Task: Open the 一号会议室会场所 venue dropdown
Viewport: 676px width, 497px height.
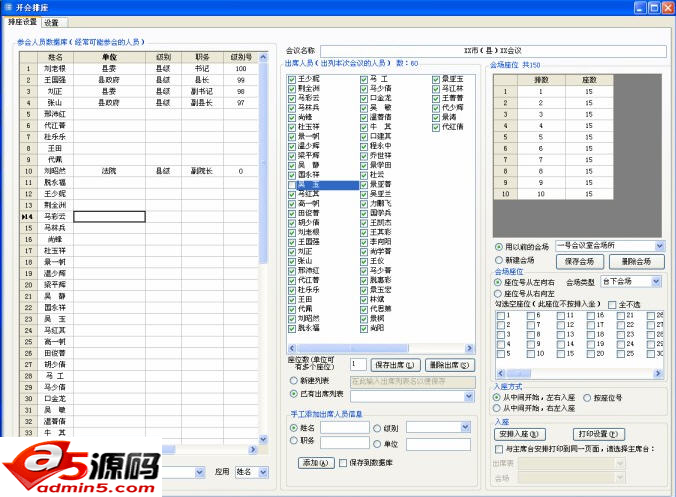Action: (x=659, y=246)
